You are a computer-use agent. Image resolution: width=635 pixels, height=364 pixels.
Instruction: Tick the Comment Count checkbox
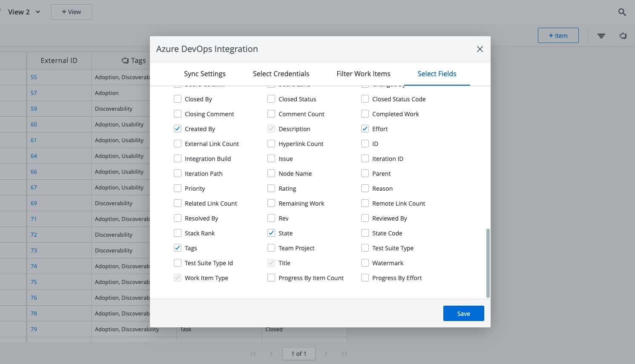(271, 114)
